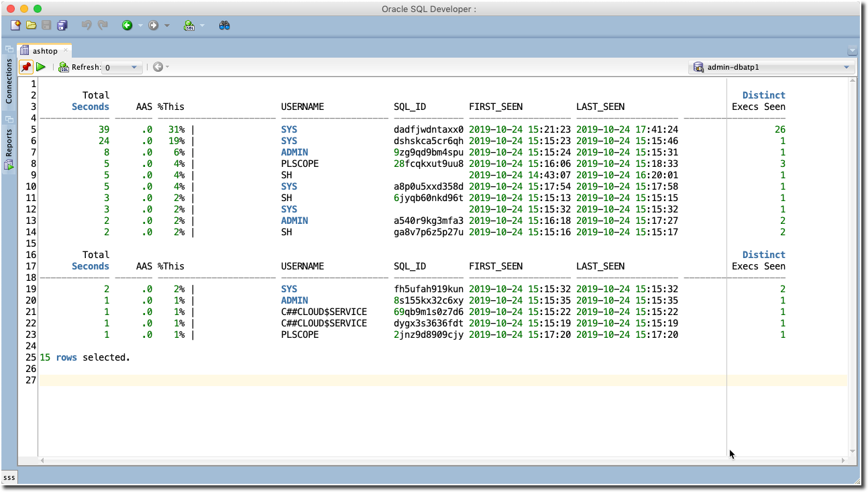This screenshot has height=492, width=868.
Task: Open a file with the folder icon
Action: point(31,25)
